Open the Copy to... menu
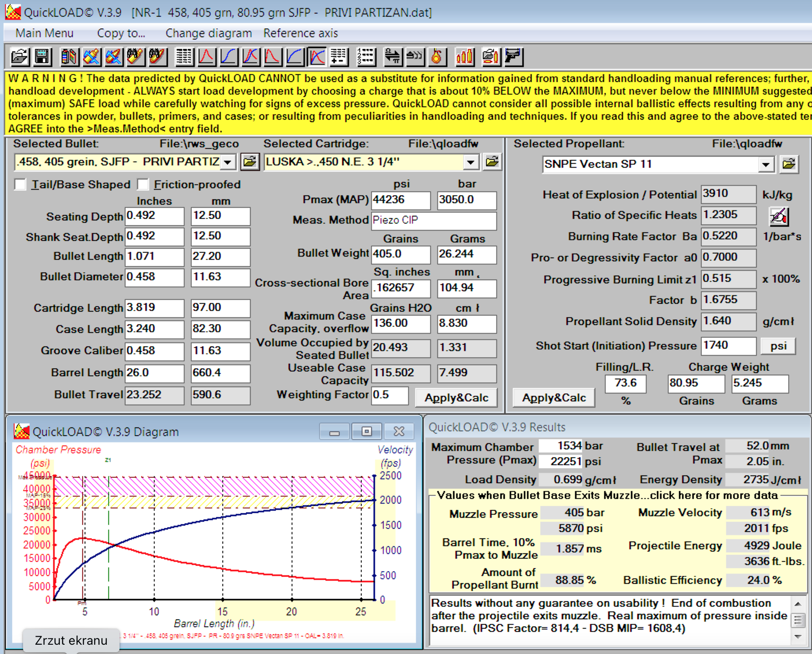 tap(121, 33)
